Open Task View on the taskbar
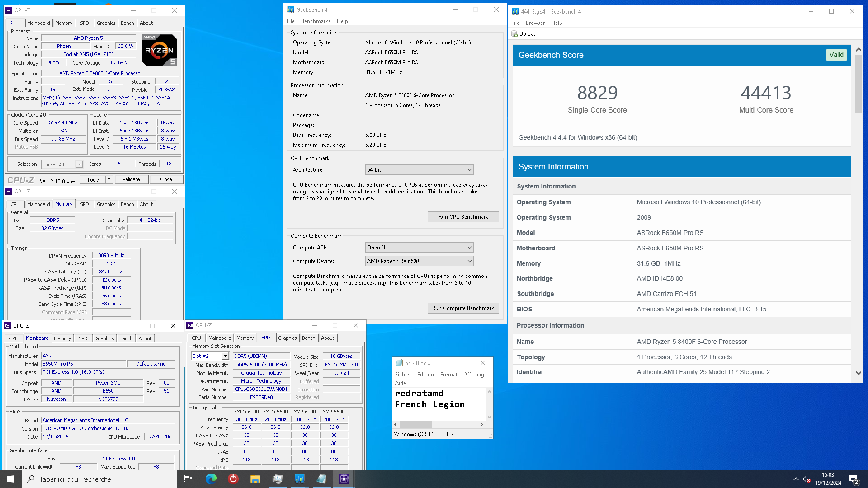 188,479
